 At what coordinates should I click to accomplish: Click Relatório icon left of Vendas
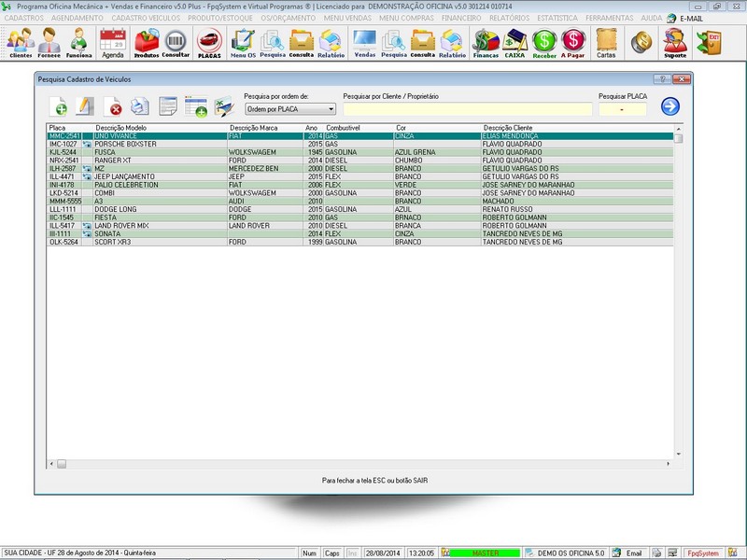[331, 43]
